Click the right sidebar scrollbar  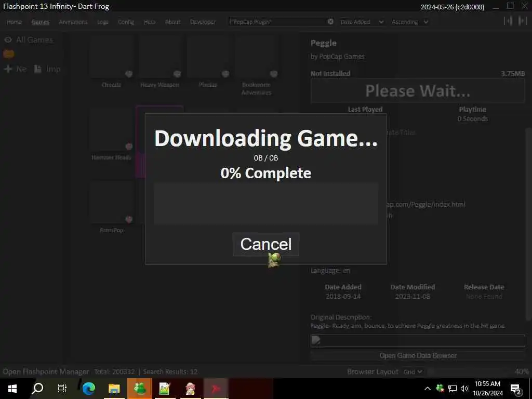(x=528, y=224)
